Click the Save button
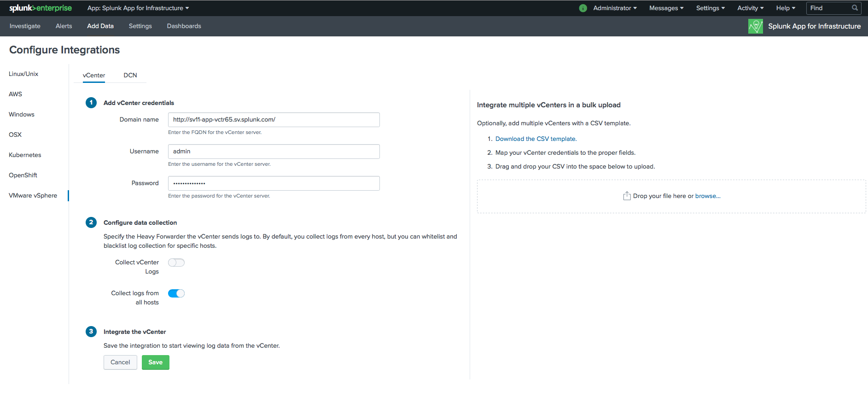Viewport: 868px width, 397px height. [156, 362]
